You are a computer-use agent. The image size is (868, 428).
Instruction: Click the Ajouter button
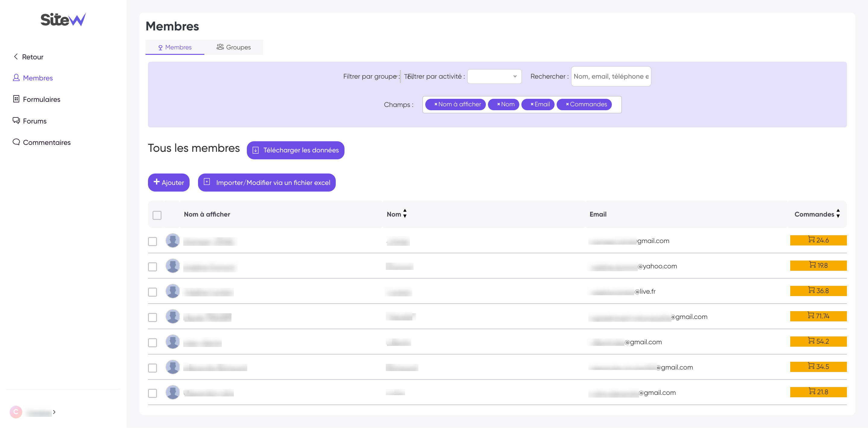(168, 183)
